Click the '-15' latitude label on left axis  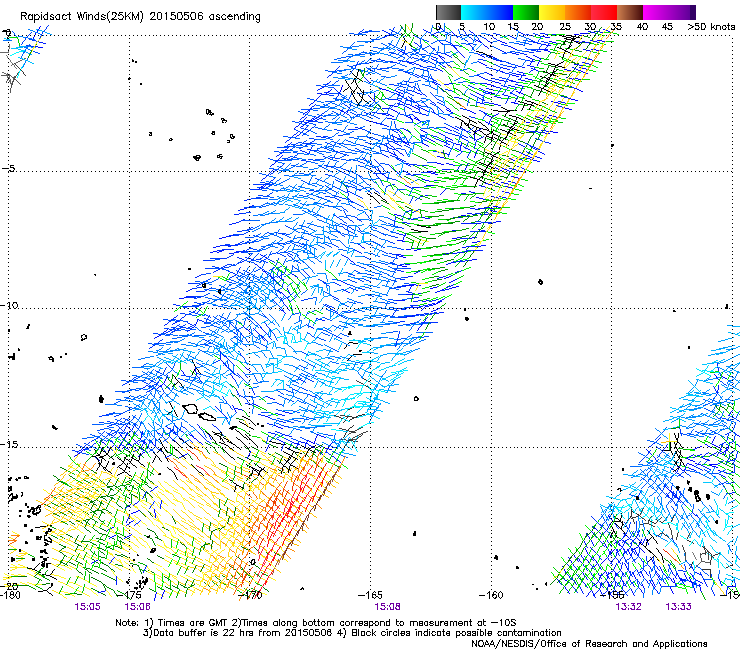[9, 445]
